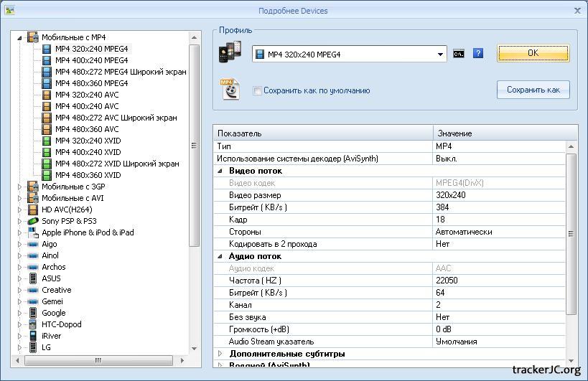Click the 'Битрейт (KB/s)' video value 384
The width and height of the screenshot is (588, 381).
(443, 207)
